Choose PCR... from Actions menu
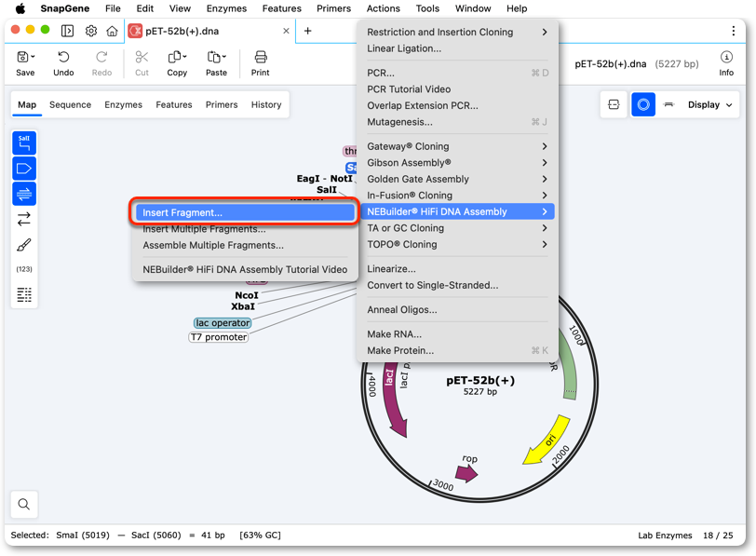756x556 pixels. coord(456,73)
